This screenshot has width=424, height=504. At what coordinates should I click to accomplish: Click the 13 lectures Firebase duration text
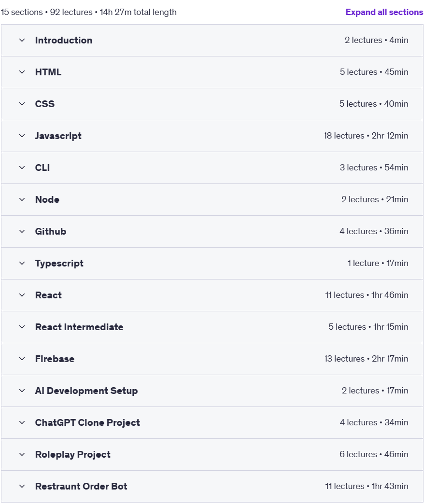pyautogui.click(x=366, y=359)
